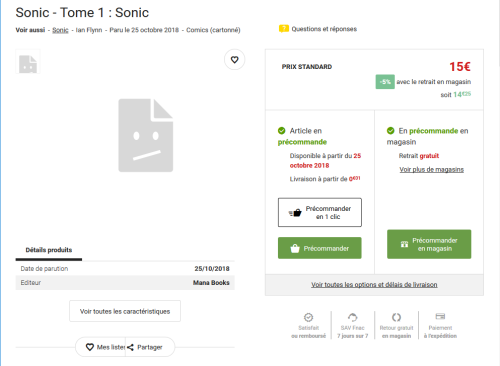Open the Questions et réponses link

click(324, 29)
